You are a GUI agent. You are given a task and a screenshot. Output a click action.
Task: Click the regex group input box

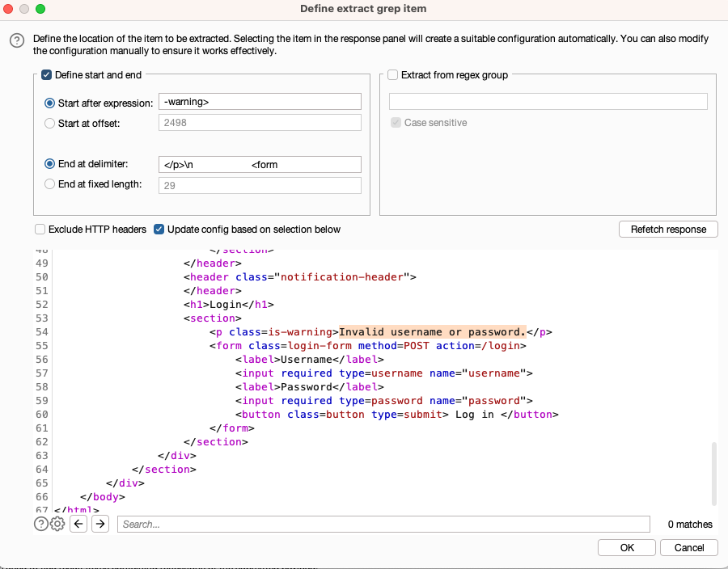pos(548,101)
